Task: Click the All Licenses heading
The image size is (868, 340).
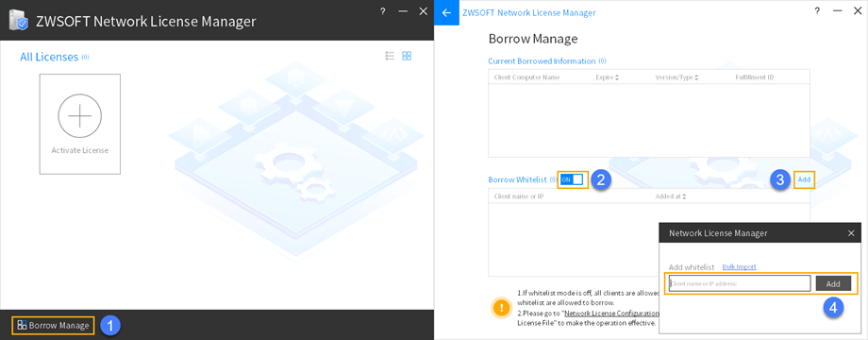Action: click(x=49, y=57)
